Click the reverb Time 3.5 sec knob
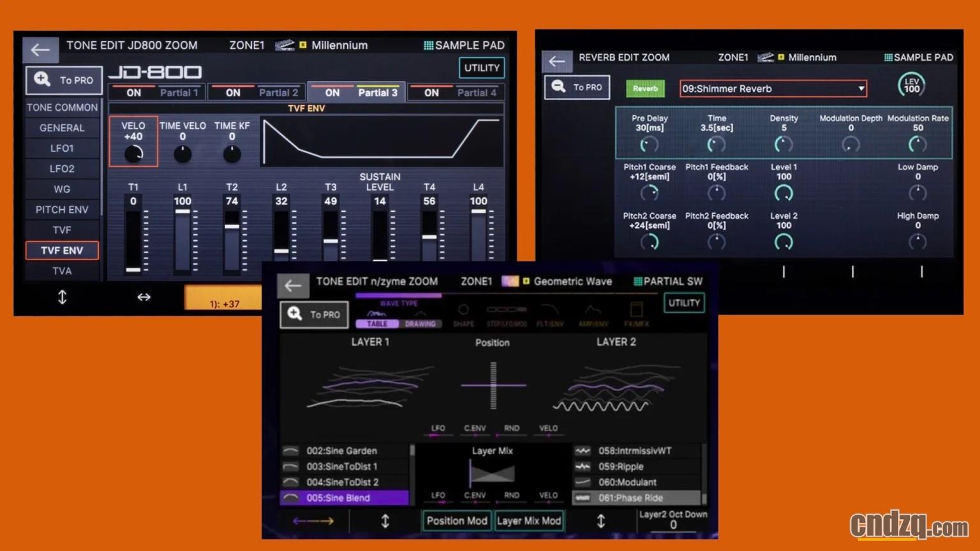 [716, 145]
